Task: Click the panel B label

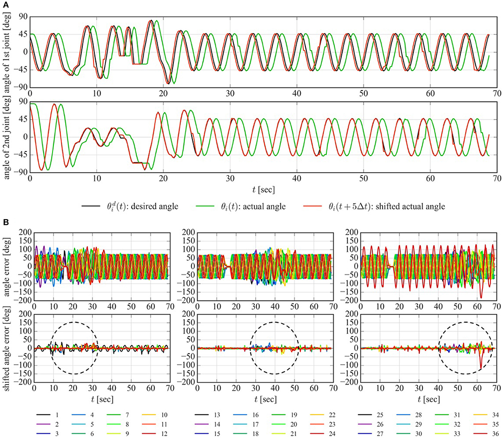Action: click(6, 222)
